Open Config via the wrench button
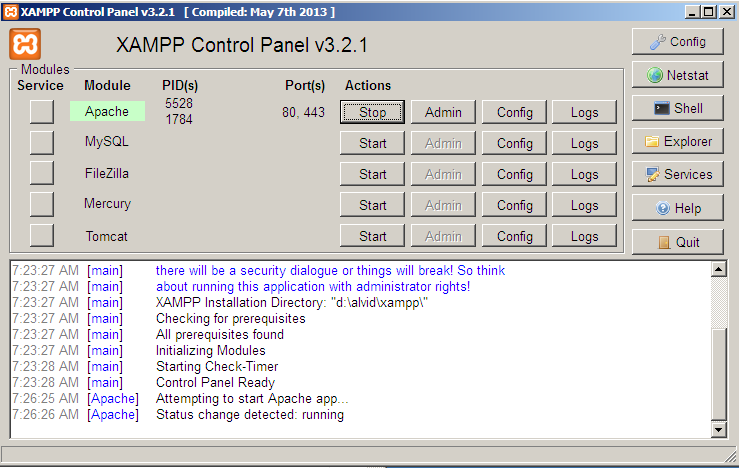This screenshot has height=468, width=739. click(677, 41)
